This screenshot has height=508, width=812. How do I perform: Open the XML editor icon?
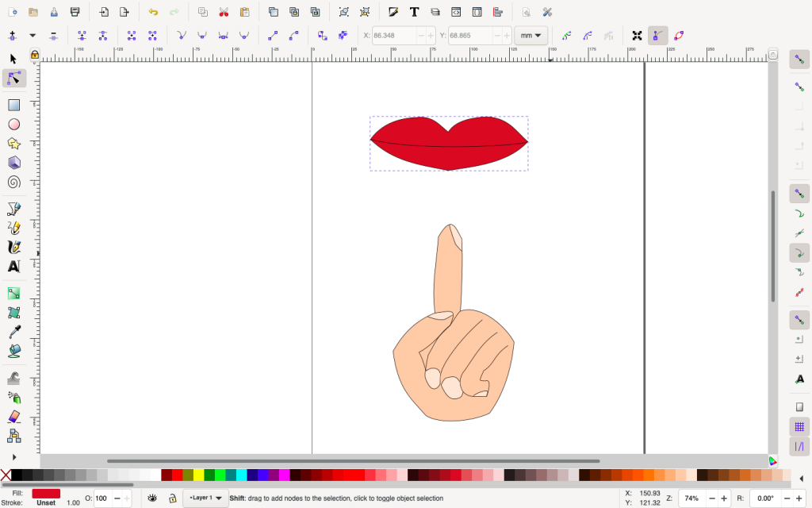tap(456, 12)
